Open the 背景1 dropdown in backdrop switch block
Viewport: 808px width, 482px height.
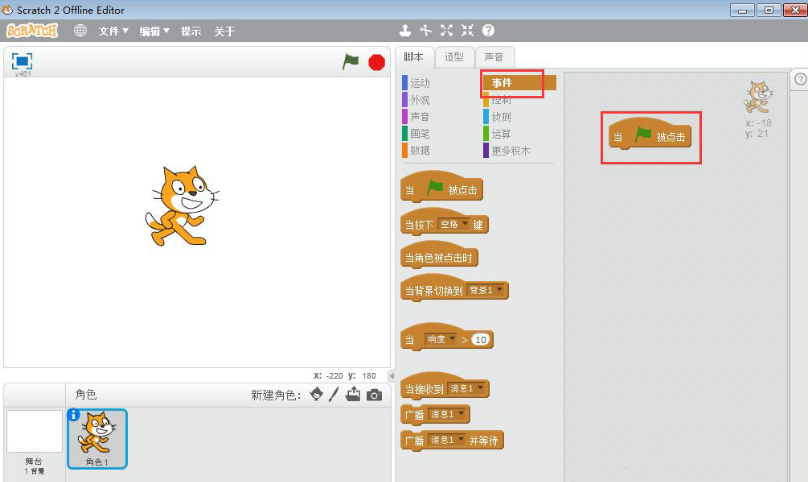[486, 290]
